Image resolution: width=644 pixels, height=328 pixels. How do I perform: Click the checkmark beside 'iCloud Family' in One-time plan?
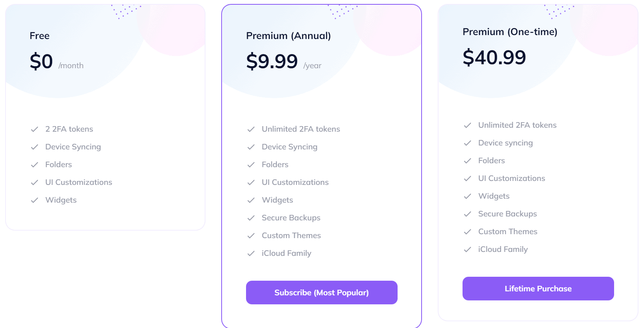(x=468, y=249)
